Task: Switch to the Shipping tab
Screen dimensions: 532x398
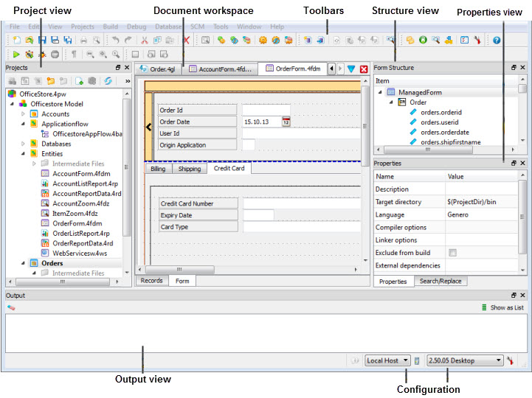Action: (x=189, y=169)
